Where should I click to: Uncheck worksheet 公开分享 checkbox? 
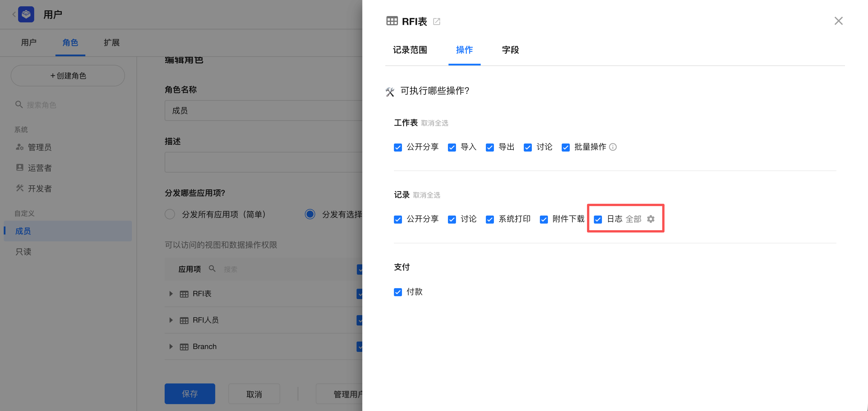click(398, 147)
